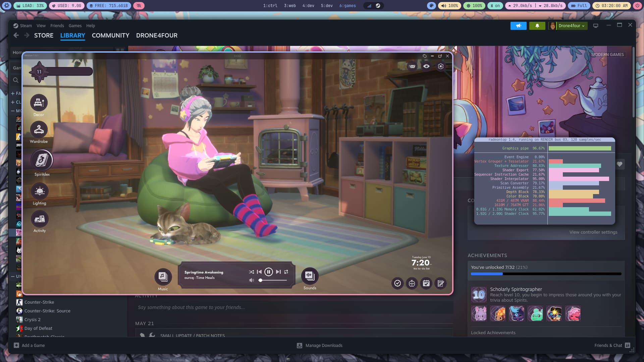
Task: Open the Decor menu in the game
Action: click(39, 103)
